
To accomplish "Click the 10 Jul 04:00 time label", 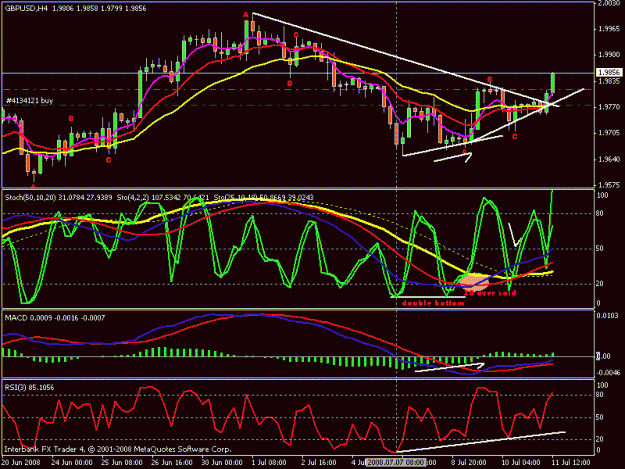I will 521,463.
